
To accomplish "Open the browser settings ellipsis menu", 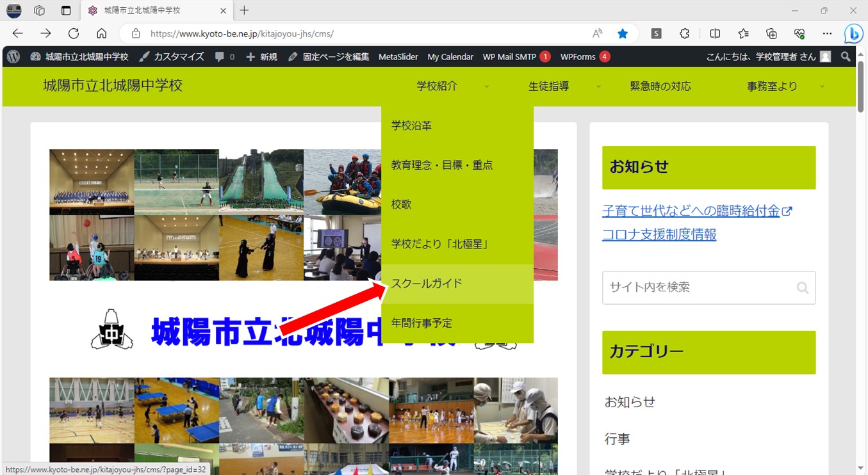I will [x=827, y=33].
